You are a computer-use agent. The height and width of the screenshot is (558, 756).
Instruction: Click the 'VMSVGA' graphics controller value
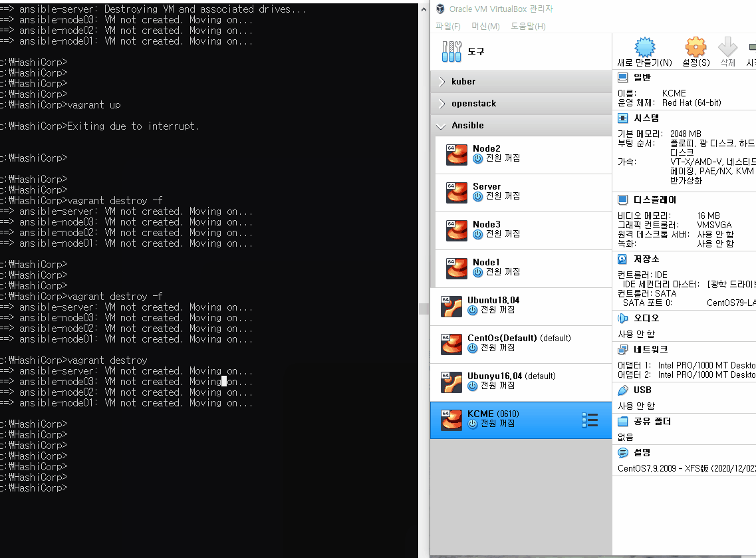pos(714,225)
